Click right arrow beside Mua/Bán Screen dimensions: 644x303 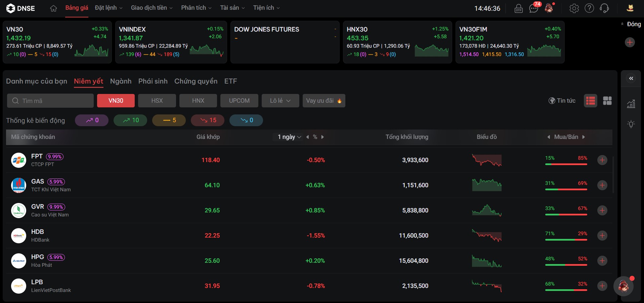point(584,137)
